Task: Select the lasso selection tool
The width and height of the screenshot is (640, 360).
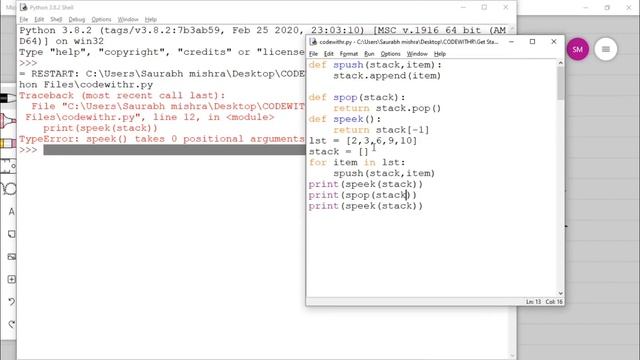Action: coord(9,189)
